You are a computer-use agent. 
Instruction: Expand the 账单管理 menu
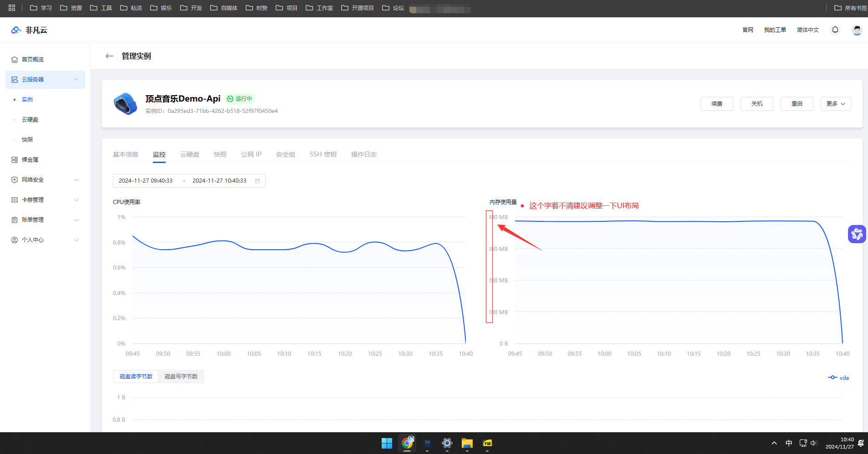tap(76, 220)
